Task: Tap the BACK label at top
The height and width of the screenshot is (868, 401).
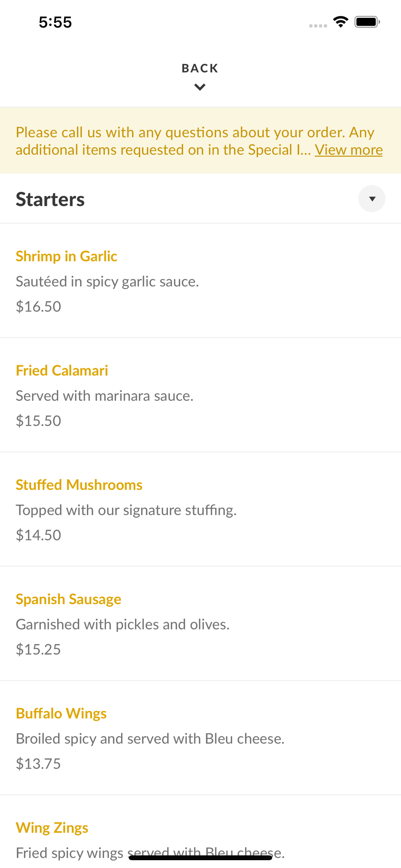Action: 200,68
